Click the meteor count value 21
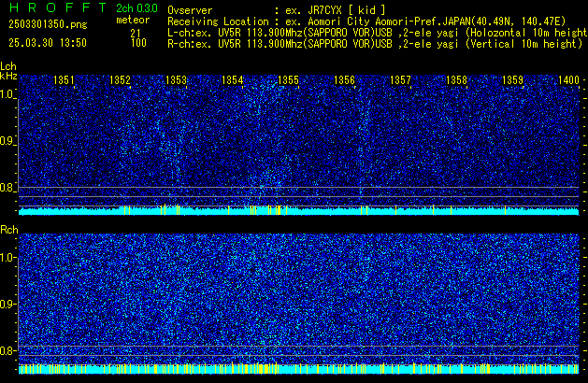 coord(136,33)
